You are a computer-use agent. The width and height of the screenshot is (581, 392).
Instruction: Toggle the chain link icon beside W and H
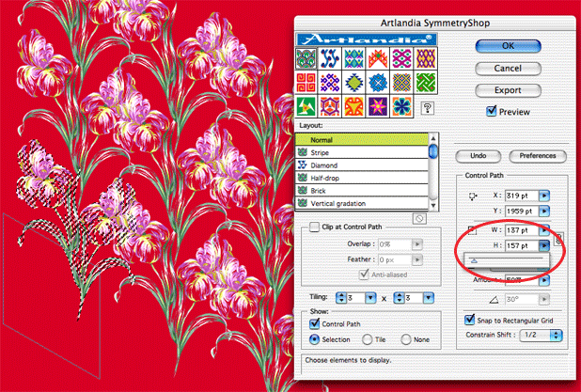point(560,239)
